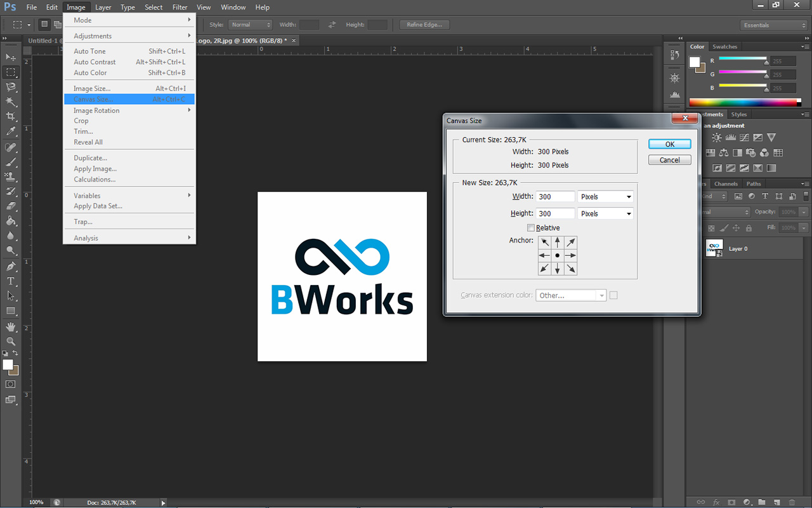The width and height of the screenshot is (812, 508).
Task: Open Canvas extension color dropdown
Action: (571, 295)
